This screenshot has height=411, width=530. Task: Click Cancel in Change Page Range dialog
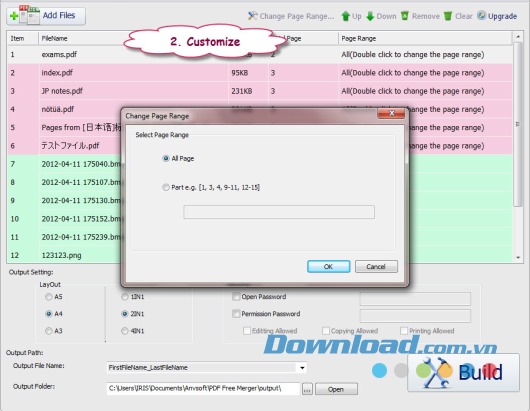pos(376,266)
